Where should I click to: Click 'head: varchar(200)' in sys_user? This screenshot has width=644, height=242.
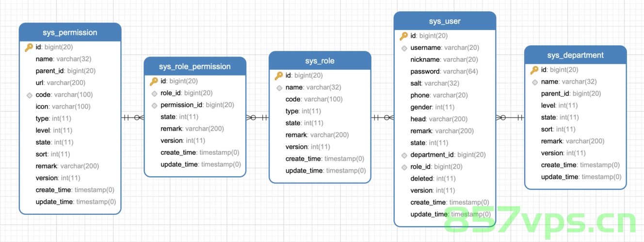[x=439, y=119]
